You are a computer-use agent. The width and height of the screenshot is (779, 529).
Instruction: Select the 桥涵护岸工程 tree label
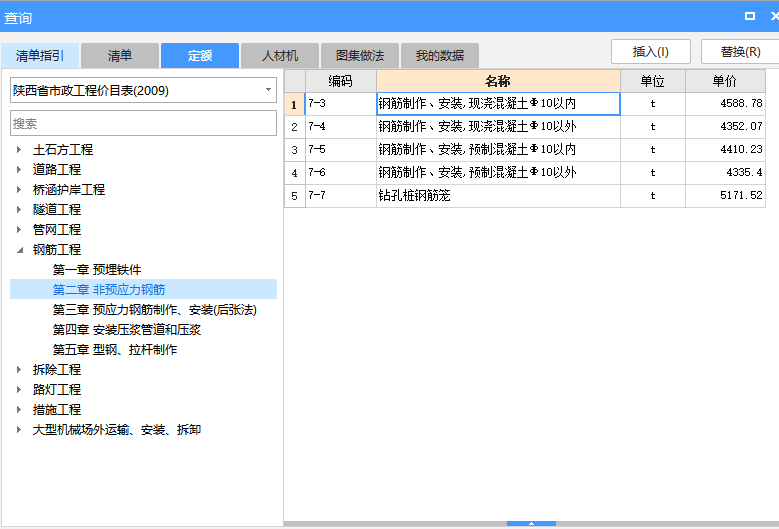(69, 189)
